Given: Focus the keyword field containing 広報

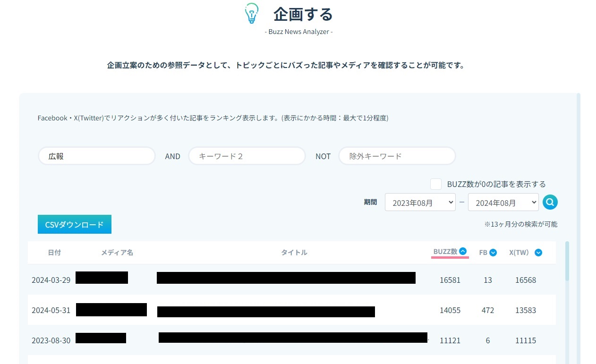Looking at the screenshot, I should (x=97, y=156).
